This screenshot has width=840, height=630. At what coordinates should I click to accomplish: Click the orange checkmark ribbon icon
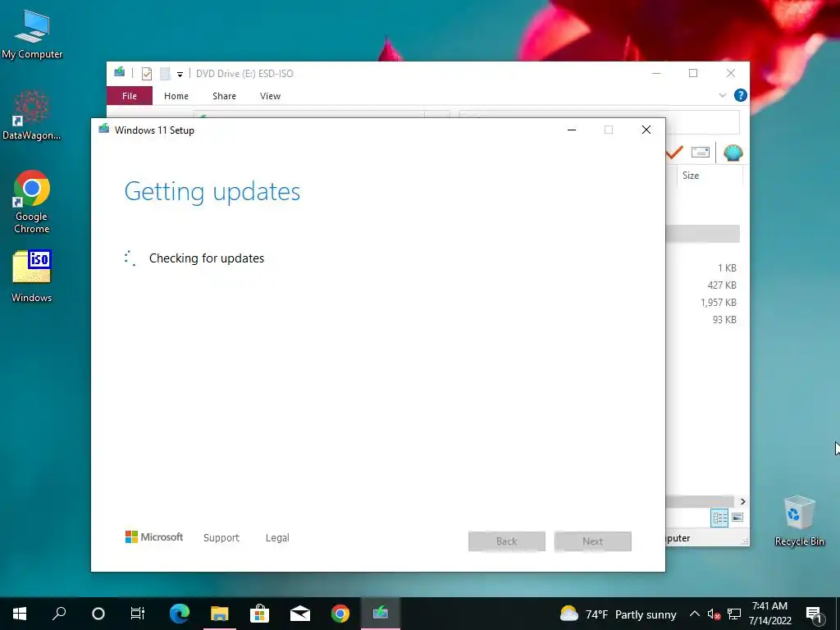674,153
